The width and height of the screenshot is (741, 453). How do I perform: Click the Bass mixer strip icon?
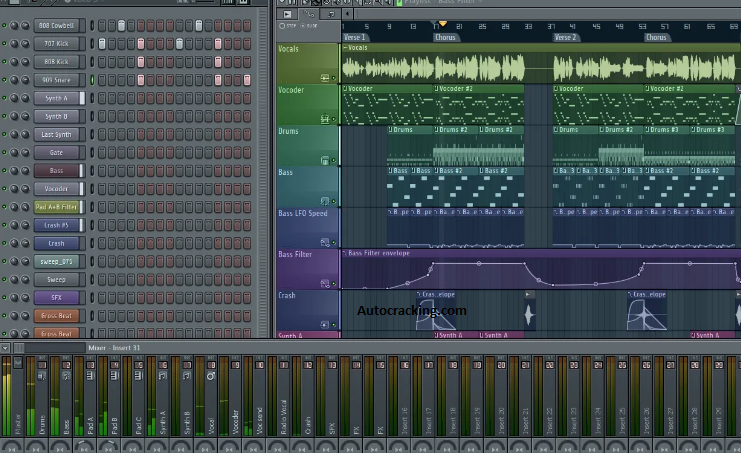(66, 376)
